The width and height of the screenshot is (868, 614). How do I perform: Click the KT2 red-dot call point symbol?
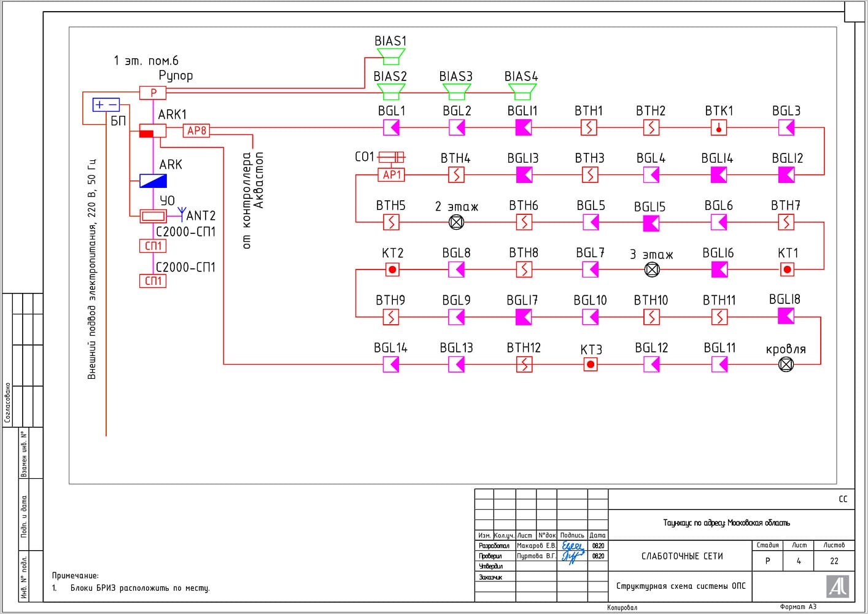pyautogui.click(x=392, y=270)
